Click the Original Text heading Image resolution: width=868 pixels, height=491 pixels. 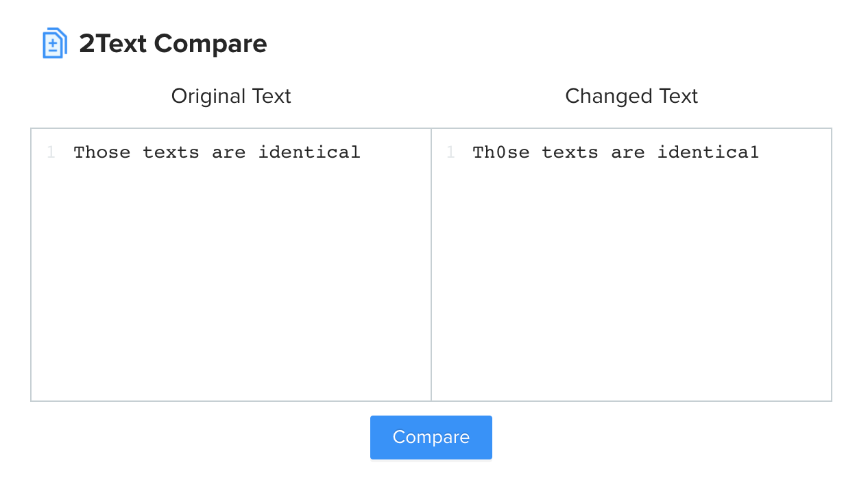tap(230, 96)
